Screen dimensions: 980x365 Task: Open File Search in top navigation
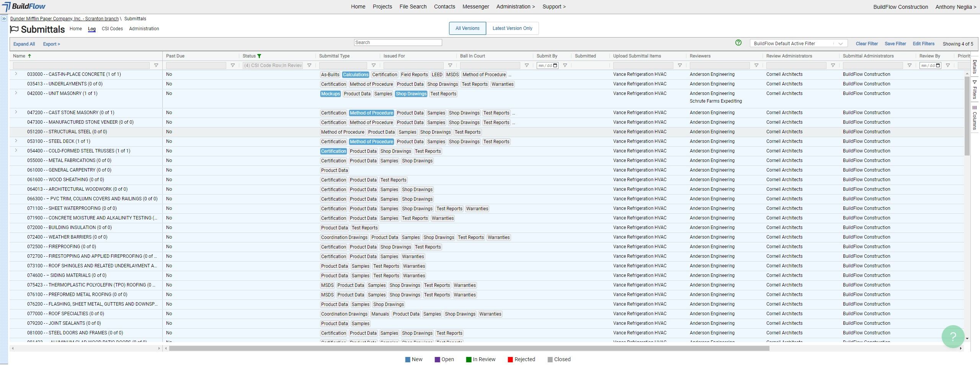point(413,7)
